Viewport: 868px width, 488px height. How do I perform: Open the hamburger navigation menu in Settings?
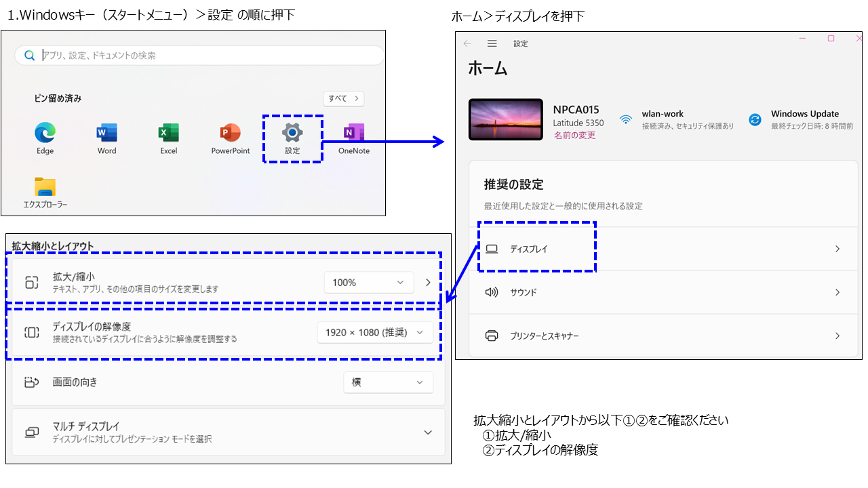pyautogui.click(x=492, y=43)
